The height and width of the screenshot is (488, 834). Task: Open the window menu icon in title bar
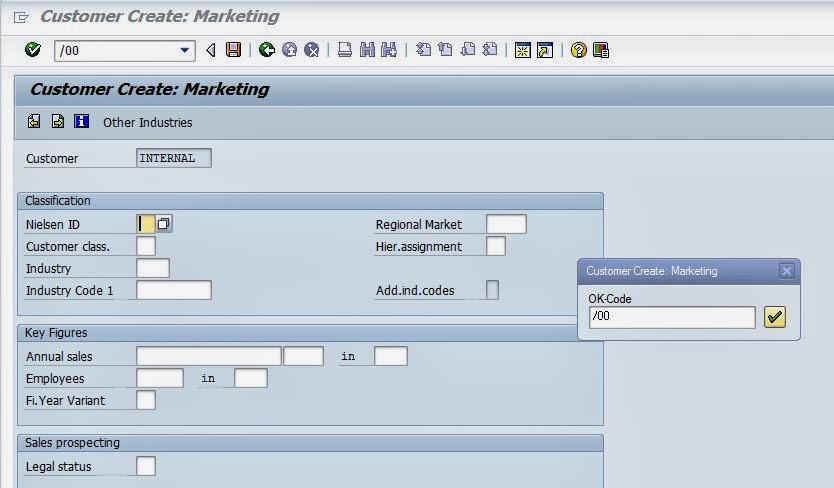(21, 17)
